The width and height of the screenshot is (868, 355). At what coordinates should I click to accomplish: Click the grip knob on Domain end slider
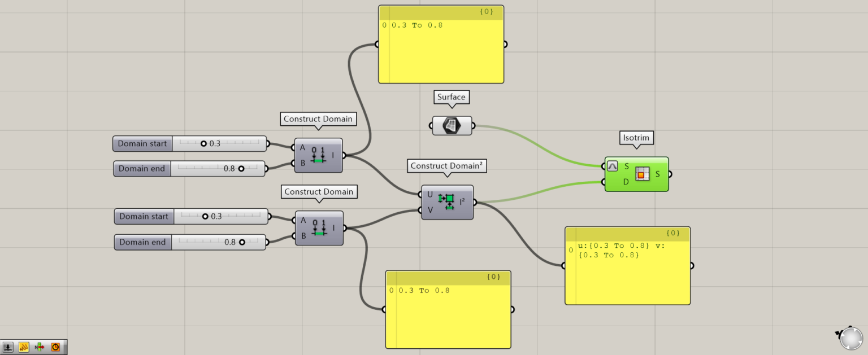(242, 168)
